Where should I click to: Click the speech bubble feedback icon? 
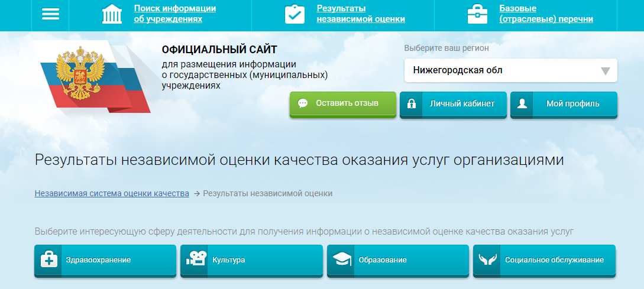(303, 103)
